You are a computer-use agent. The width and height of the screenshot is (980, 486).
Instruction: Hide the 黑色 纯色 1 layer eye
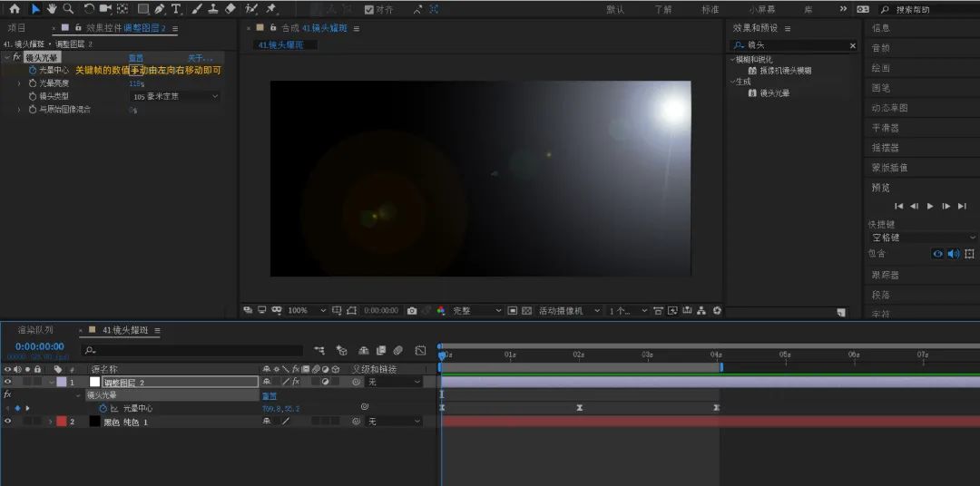pyautogui.click(x=7, y=422)
